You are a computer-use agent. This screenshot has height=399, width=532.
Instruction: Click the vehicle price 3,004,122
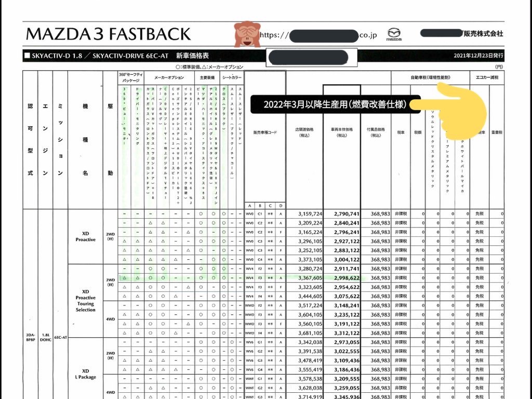tap(347, 260)
